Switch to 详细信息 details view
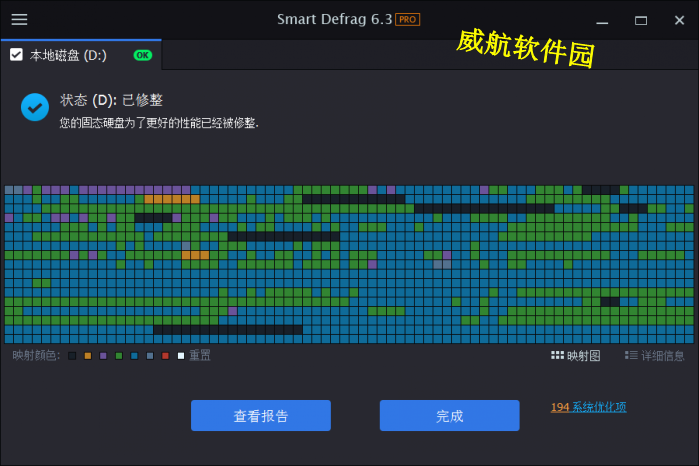The image size is (699, 466). tap(654, 355)
